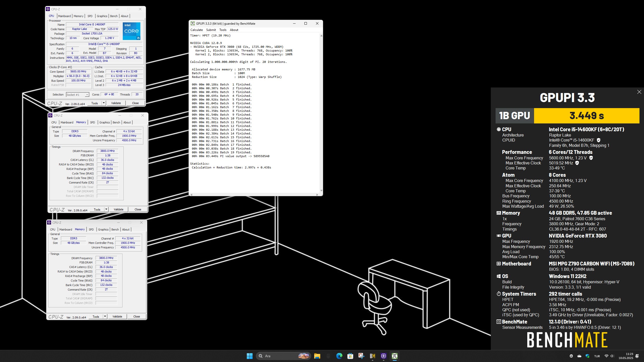Open File Explorer from taskbar
644x362 pixels.
coord(317,356)
